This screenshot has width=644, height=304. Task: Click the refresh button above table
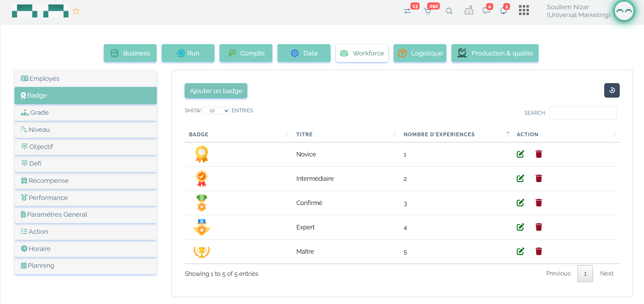point(611,90)
